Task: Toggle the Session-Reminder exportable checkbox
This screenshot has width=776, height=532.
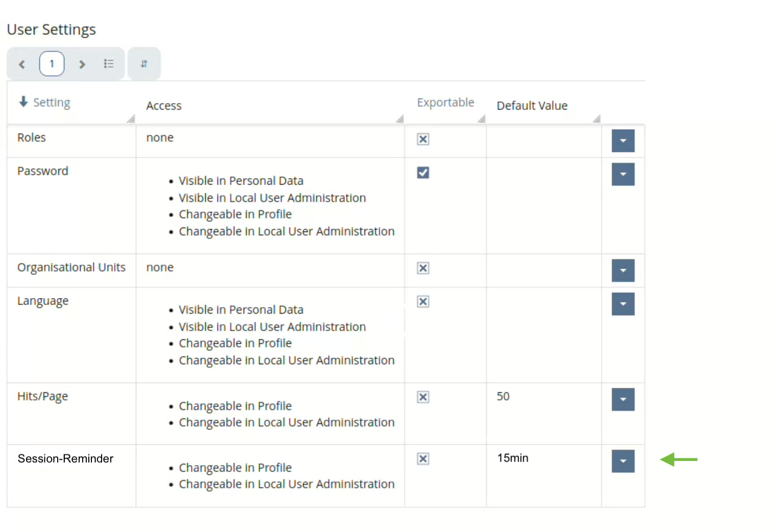Action: (x=423, y=459)
